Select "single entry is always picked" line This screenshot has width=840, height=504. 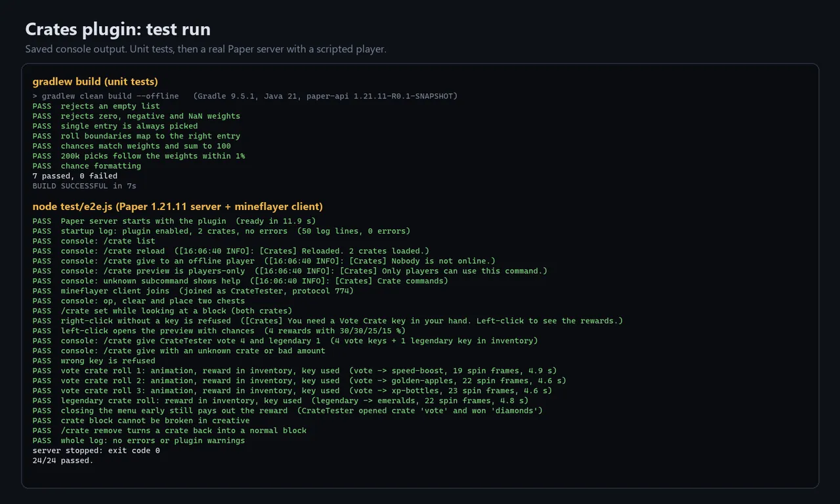click(115, 126)
